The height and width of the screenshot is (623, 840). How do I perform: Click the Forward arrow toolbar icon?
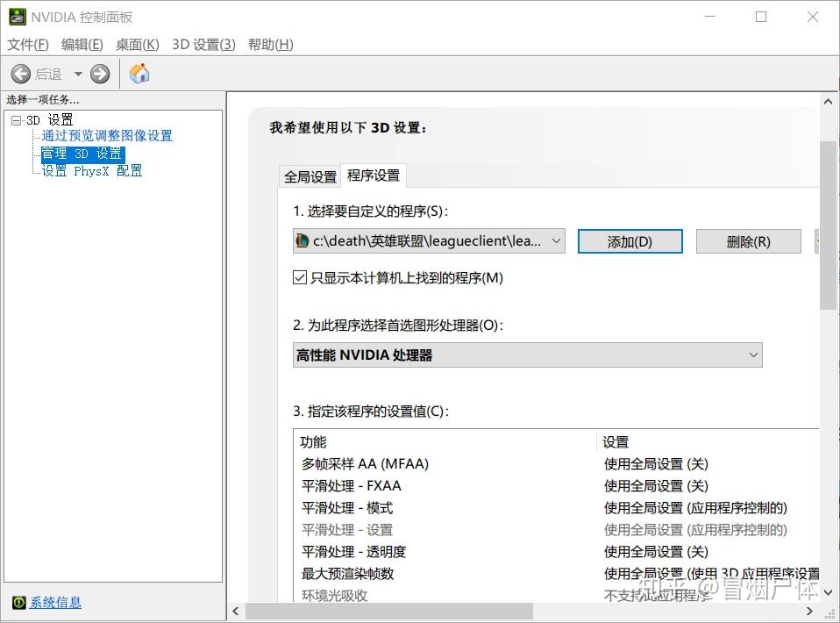click(x=100, y=74)
